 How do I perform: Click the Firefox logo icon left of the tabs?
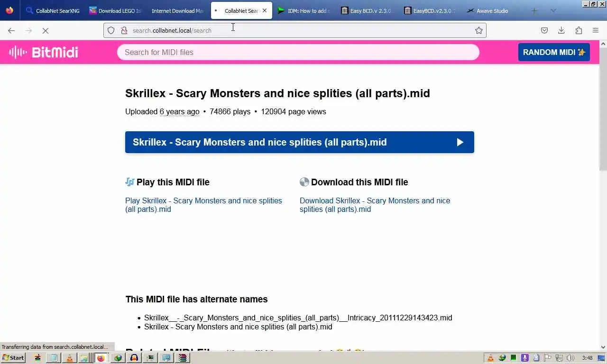(x=9, y=10)
